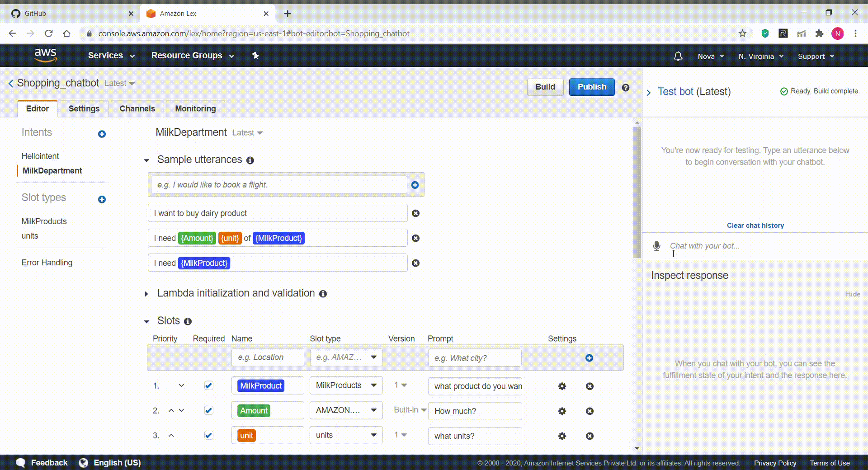The image size is (868, 470).
Task: Open N. Virginia region menu
Action: (x=761, y=56)
